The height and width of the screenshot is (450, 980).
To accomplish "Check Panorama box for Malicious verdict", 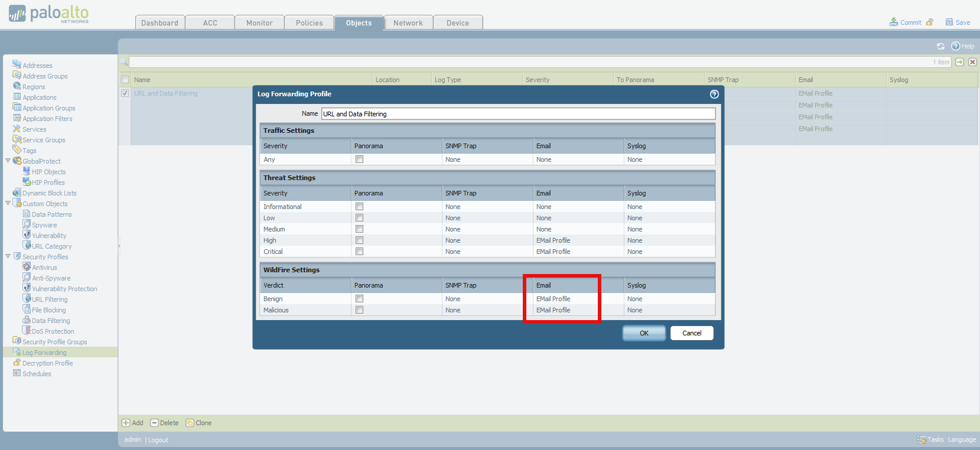I will [359, 310].
